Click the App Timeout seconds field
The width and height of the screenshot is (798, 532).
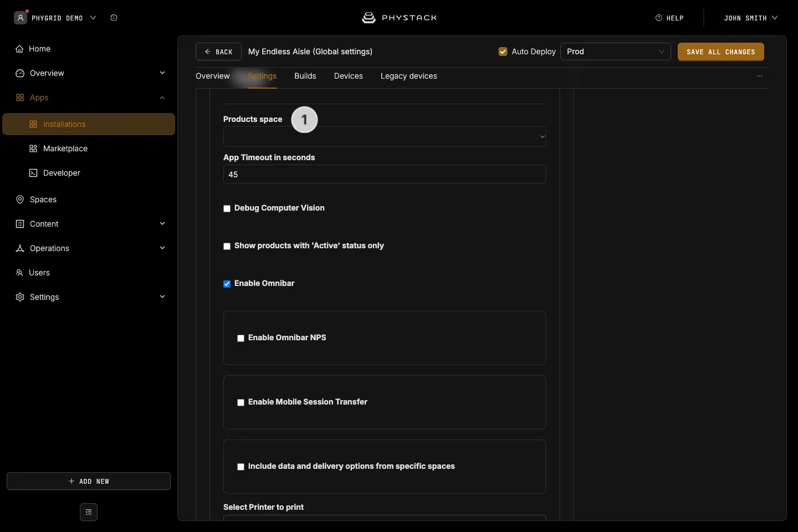click(x=385, y=175)
